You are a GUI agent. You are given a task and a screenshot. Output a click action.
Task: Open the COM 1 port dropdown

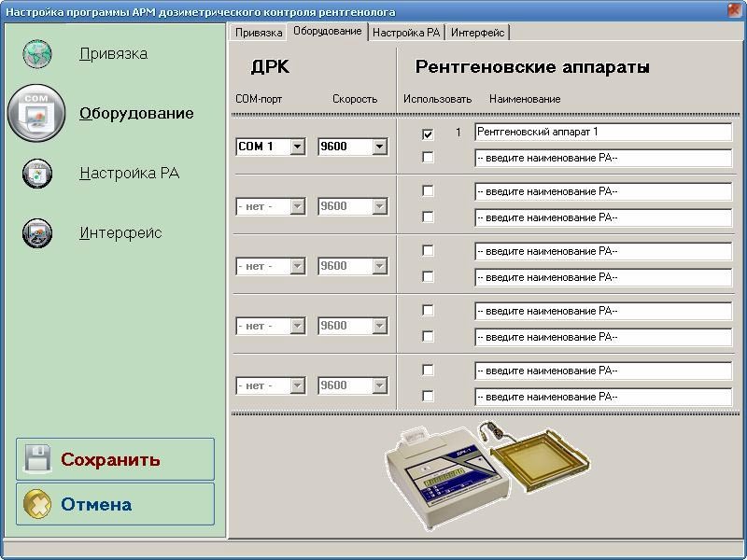coord(297,147)
